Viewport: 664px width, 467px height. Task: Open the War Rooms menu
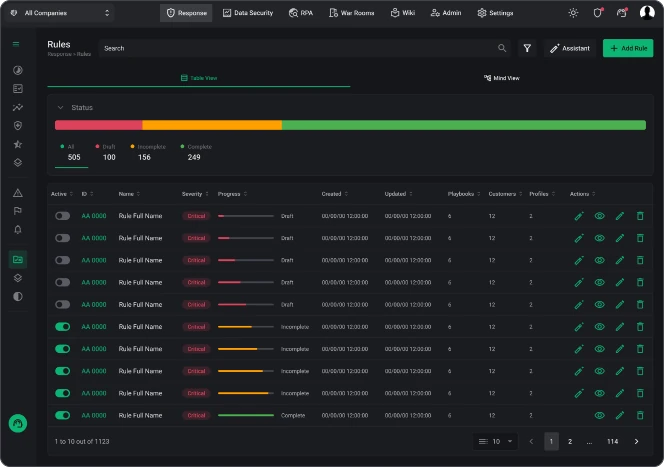pos(351,13)
